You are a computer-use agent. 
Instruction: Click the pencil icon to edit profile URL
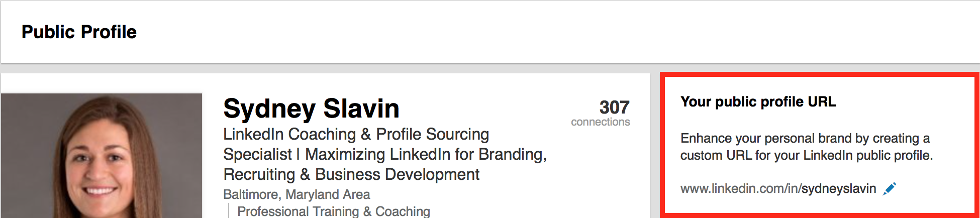(890, 188)
